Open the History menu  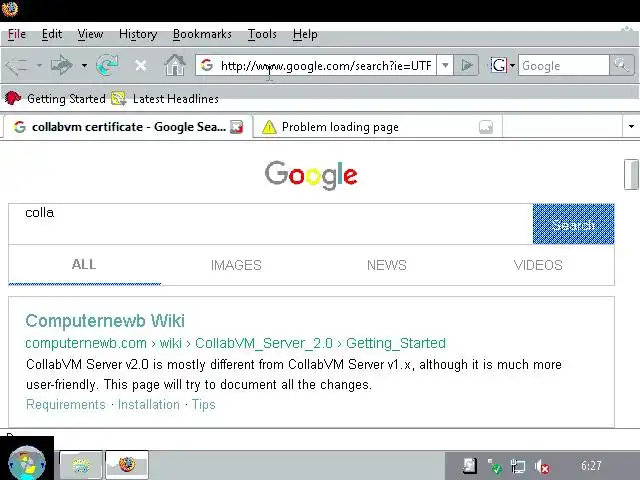138,34
